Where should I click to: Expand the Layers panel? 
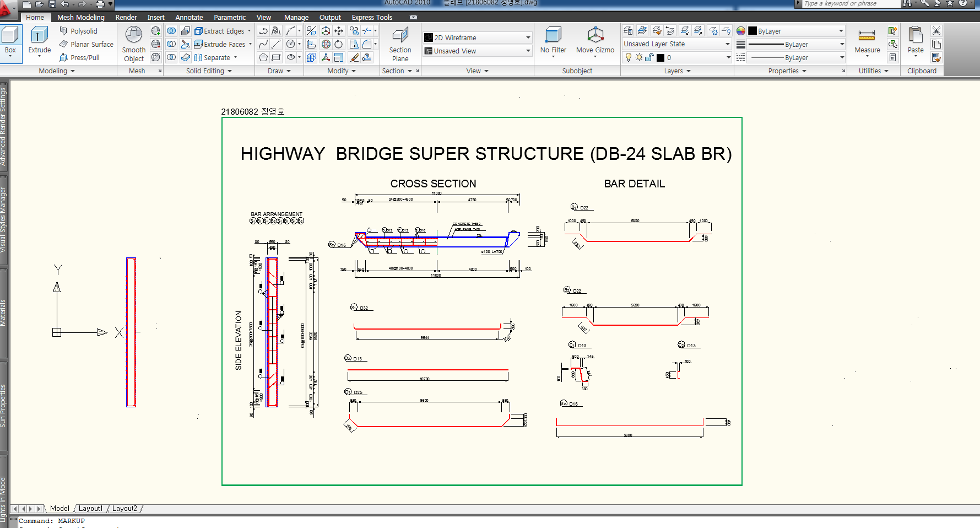(677, 71)
